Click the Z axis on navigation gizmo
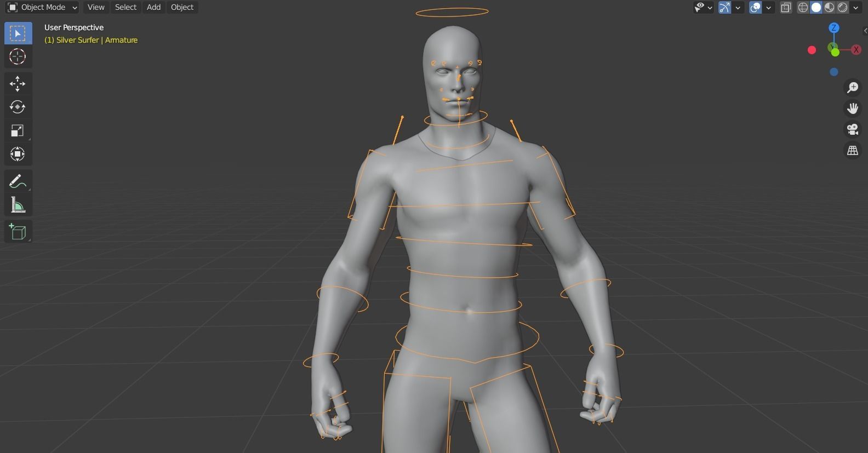 click(834, 28)
